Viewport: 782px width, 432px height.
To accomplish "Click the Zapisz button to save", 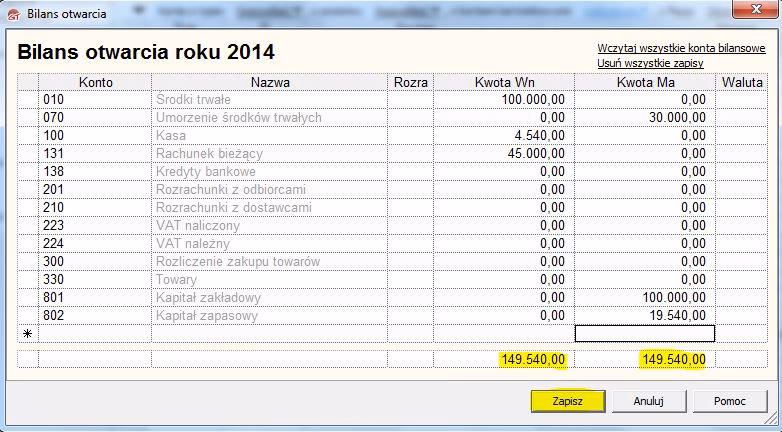I will [x=567, y=401].
